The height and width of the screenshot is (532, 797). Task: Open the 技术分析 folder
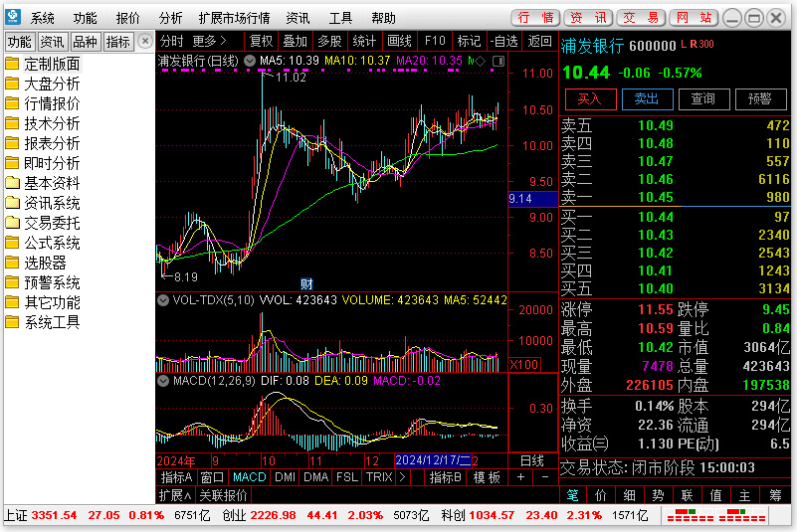click(x=43, y=123)
